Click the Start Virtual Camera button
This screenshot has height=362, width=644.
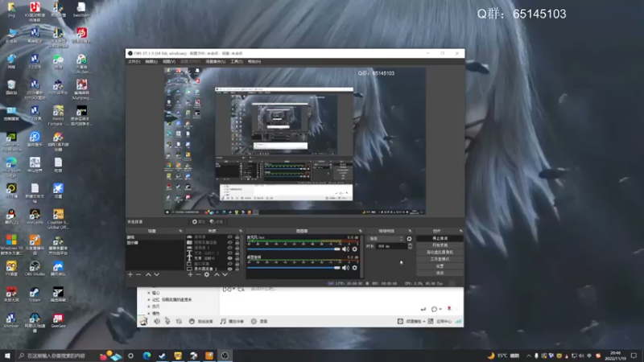tap(440, 253)
